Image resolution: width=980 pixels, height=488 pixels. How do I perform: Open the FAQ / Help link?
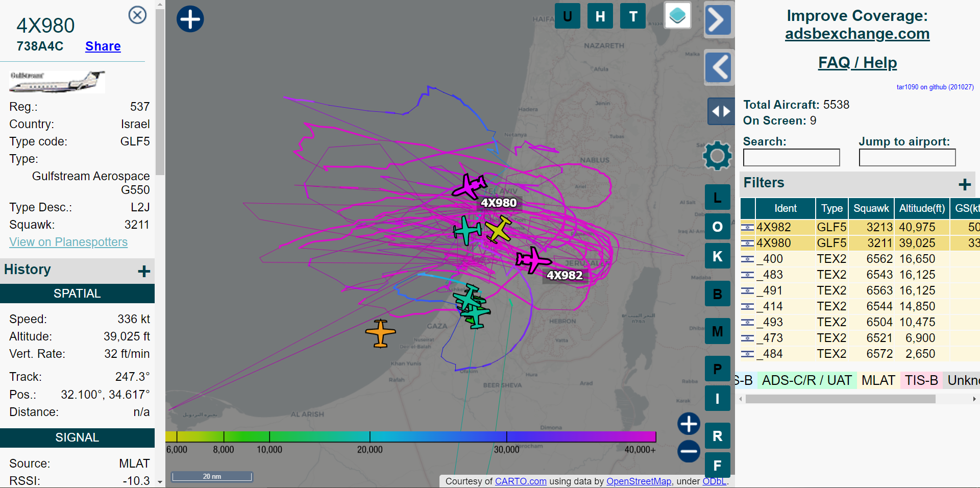(x=857, y=63)
